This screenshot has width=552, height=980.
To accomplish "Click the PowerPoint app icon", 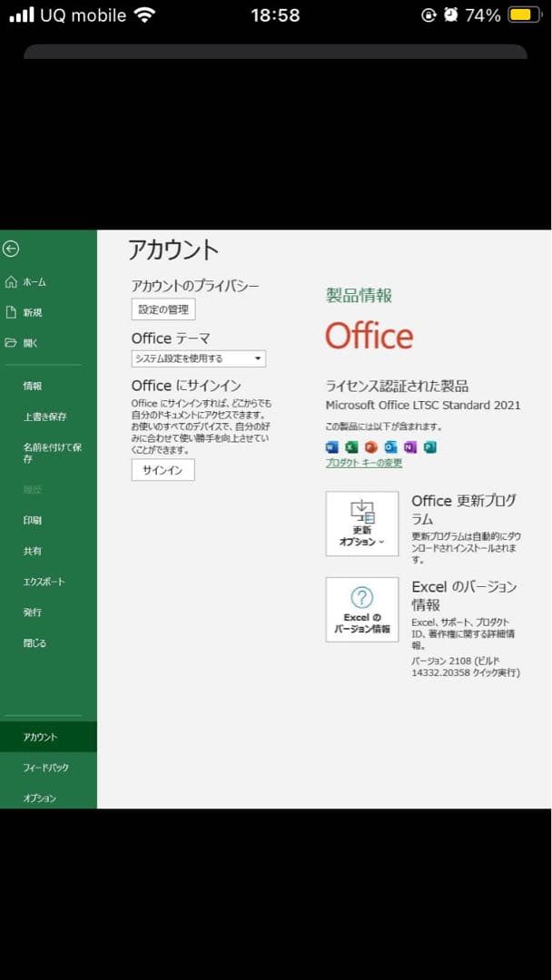I will point(370,446).
